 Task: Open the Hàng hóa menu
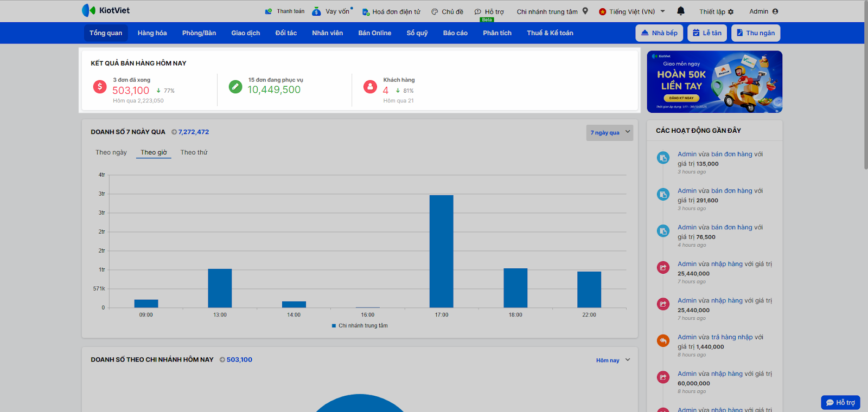pos(152,33)
